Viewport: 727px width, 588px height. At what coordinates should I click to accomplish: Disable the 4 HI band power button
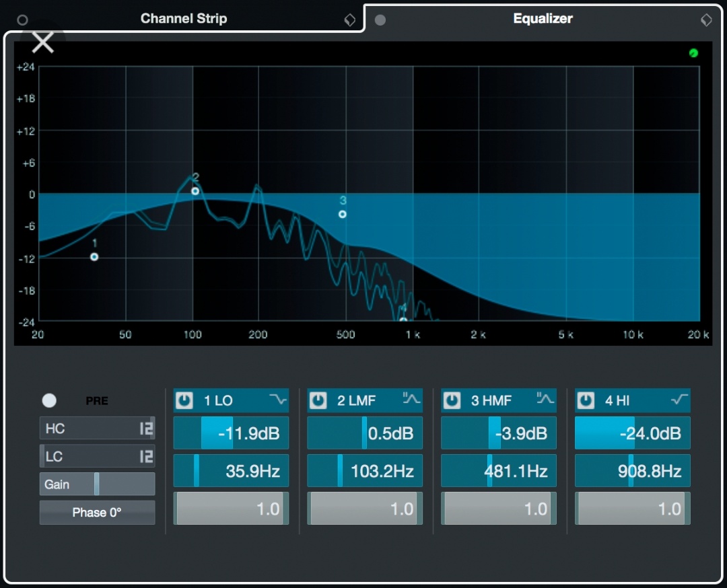pyautogui.click(x=586, y=400)
